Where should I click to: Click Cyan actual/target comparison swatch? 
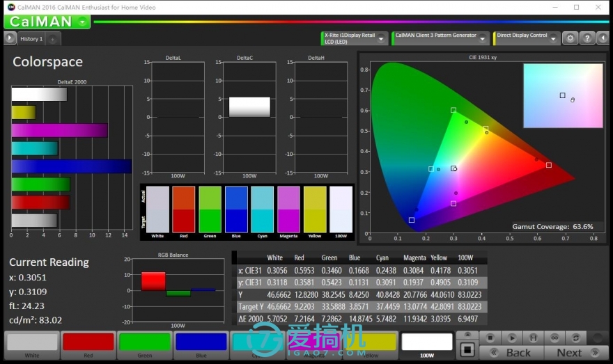[x=263, y=209]
